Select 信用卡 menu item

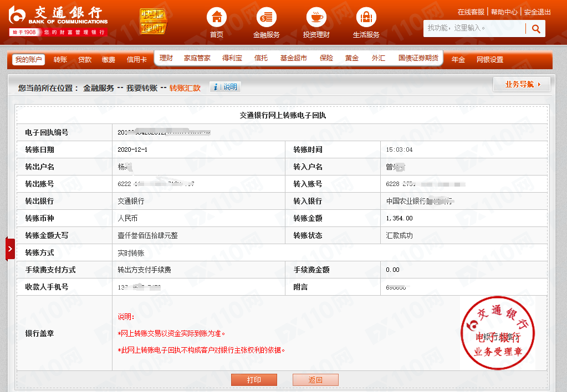point(137,60)
